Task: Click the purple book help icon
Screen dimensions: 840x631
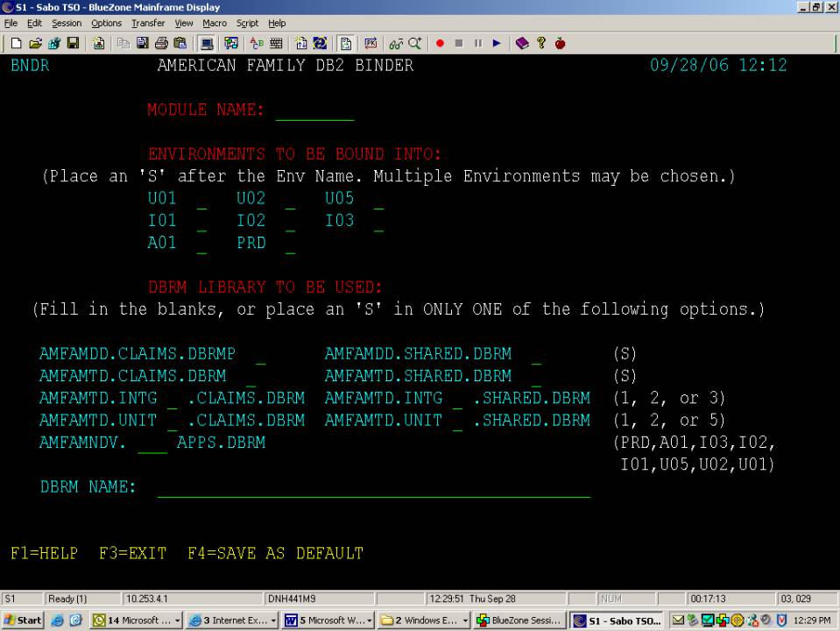Action: click(522, 44)
